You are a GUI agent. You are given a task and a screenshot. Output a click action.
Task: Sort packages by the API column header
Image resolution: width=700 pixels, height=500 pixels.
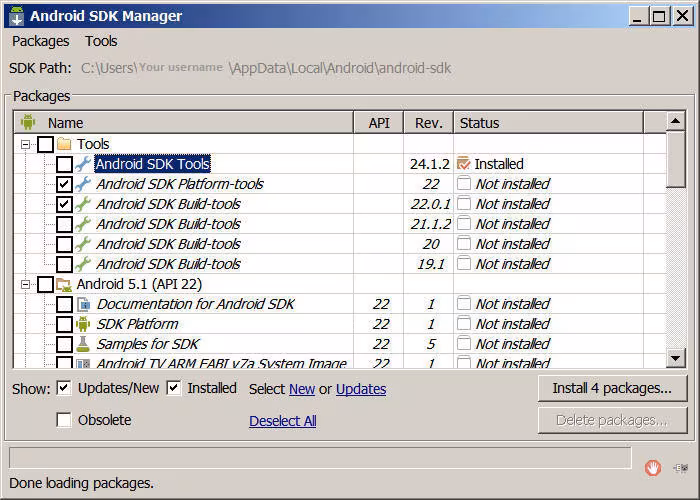point(379,123)
